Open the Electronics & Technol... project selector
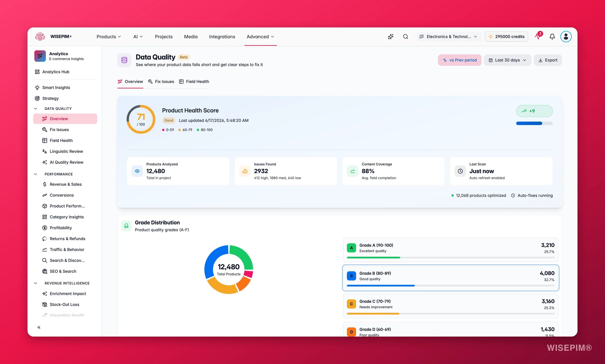605x364 pixels. [448, 37]
